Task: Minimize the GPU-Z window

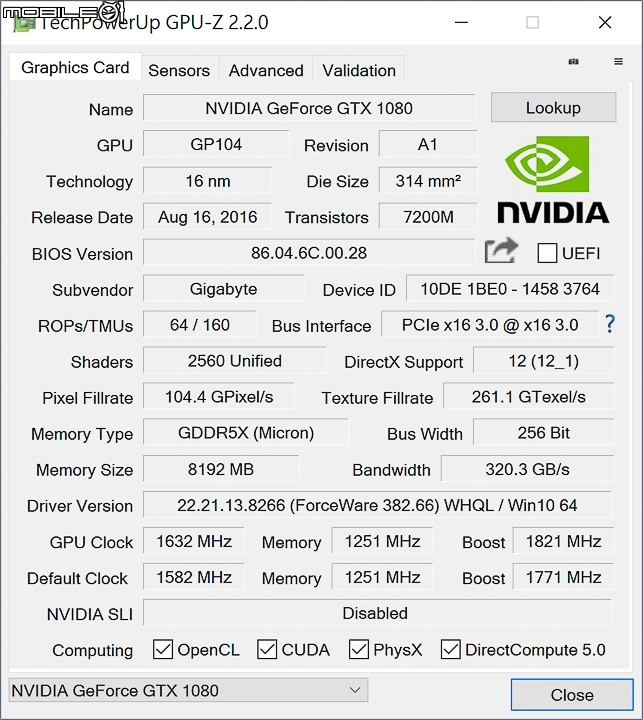Action: coord(461,22)
